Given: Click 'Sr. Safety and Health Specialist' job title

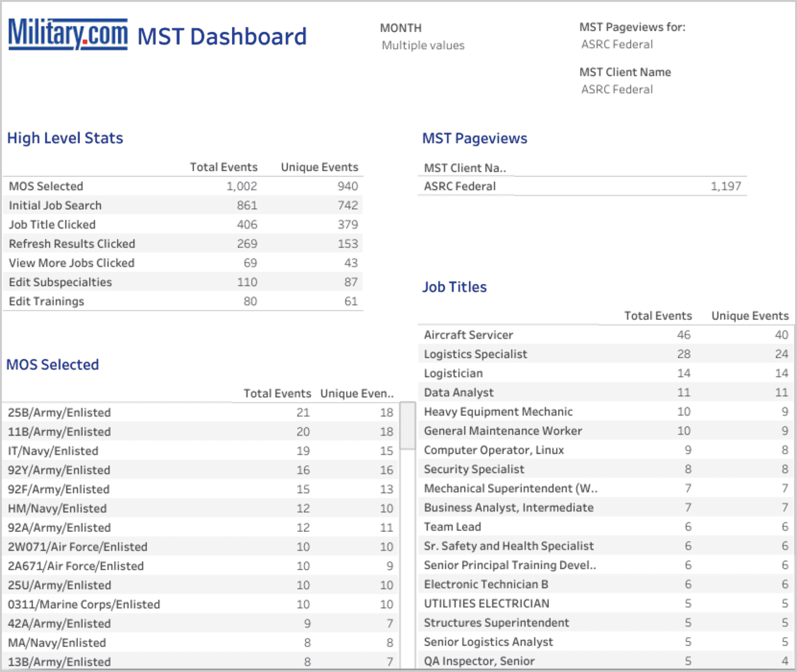Looking at the screenshot, I should pos(508,546).
